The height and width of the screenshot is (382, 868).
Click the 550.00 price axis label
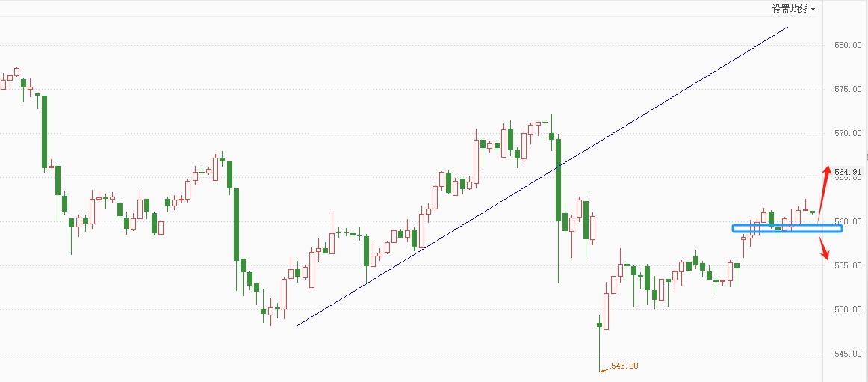point(848,309)
